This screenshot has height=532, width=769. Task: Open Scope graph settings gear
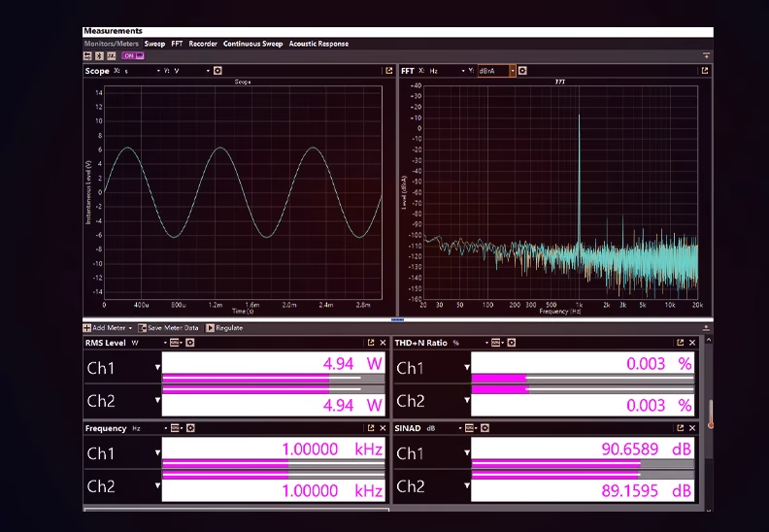[x=217, y=71]
